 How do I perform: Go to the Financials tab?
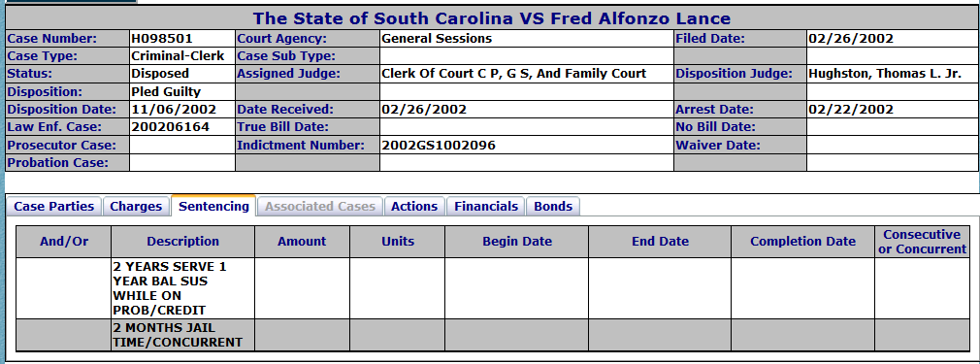coord(486,207)
